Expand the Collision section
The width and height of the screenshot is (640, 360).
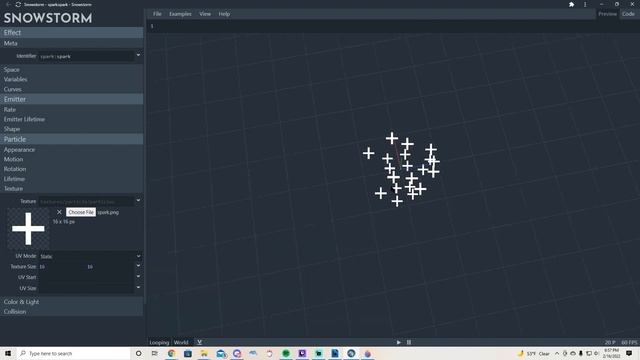point(71,312)
